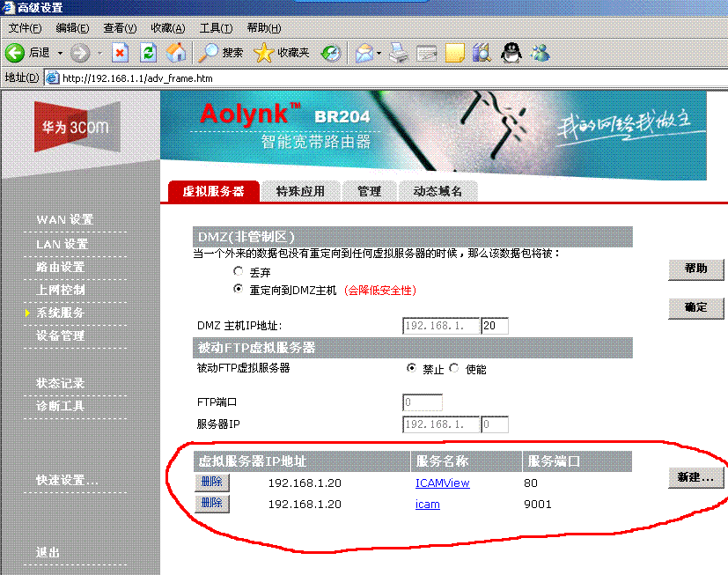Click the page icon in the address bar
The width and height of the screenshot is (728, 575).
pyautogui.click(x=52, y=77)
